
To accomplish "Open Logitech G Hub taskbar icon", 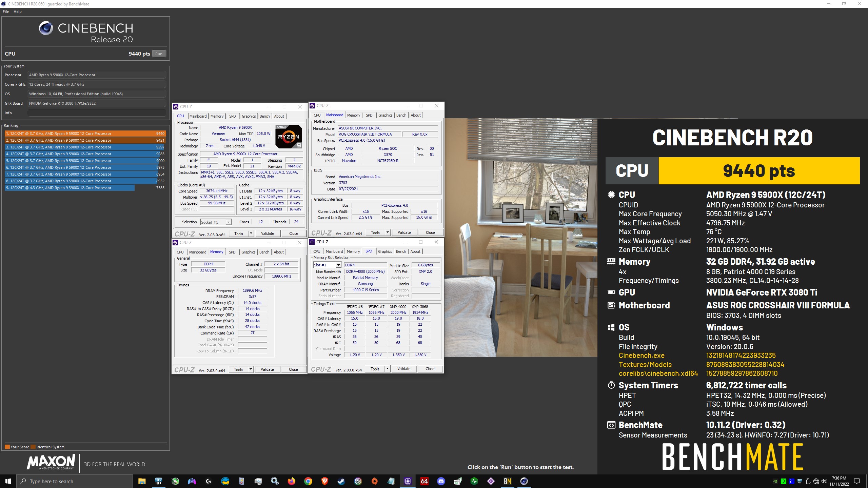I will point(208,481).
